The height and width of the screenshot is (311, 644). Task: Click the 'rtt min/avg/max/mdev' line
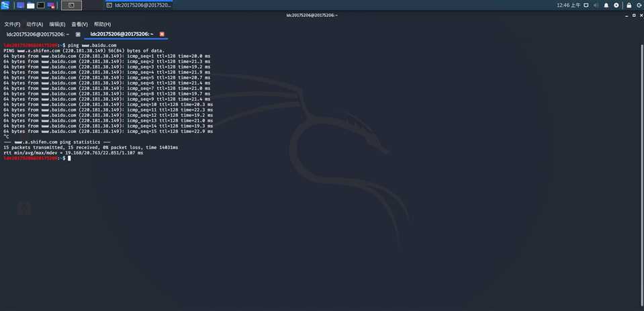(73, 152)
